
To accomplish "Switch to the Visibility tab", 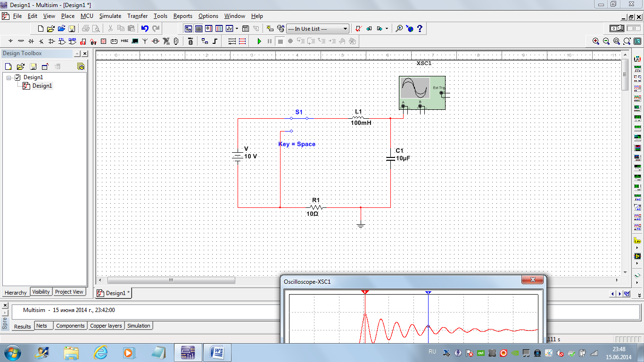I will (x=41, y=292).
